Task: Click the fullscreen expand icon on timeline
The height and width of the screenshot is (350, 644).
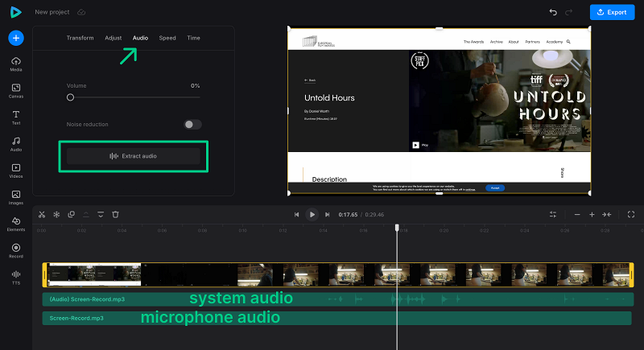Action: [630, 214]
